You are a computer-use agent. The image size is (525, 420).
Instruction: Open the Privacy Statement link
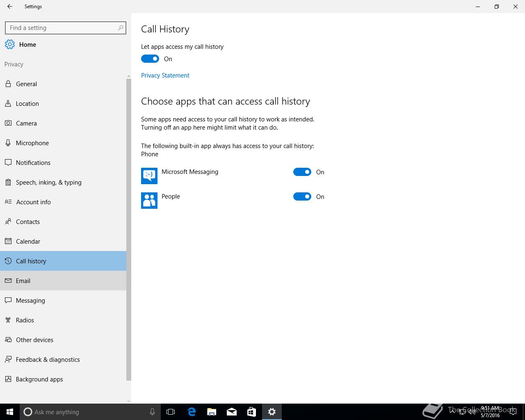point(165,75)
